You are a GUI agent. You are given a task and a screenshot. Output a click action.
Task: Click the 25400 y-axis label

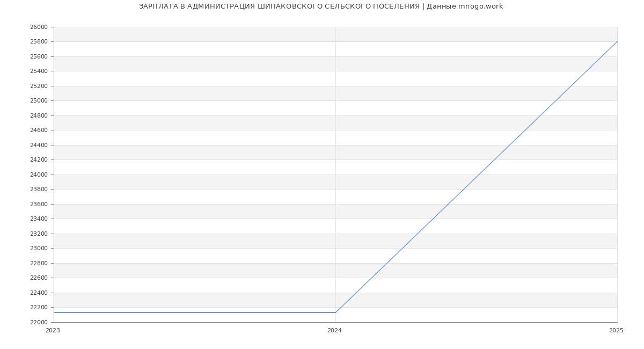pos(39,71)
